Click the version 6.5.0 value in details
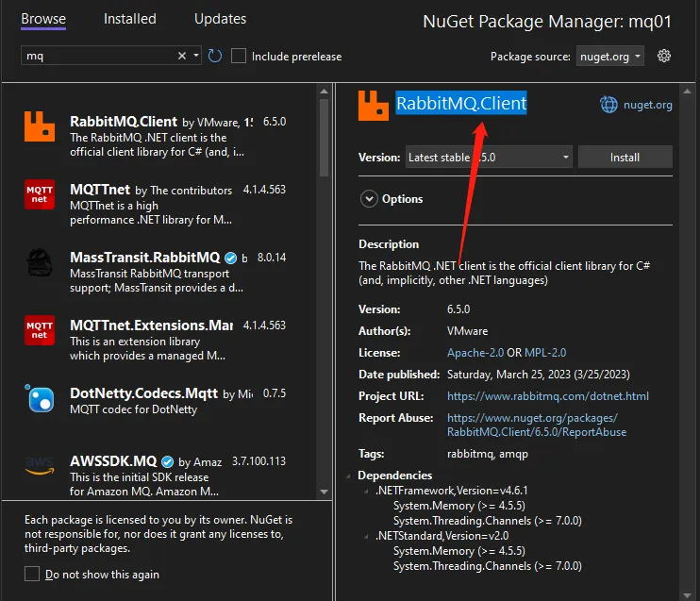Viewport: 700px width, 601px height. tap(458, 309)
